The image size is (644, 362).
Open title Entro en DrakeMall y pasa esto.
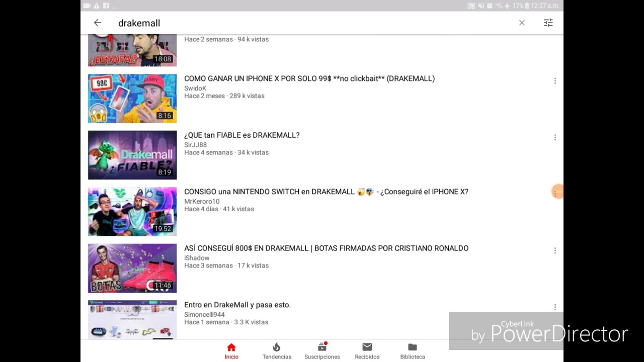click(237, 305)
